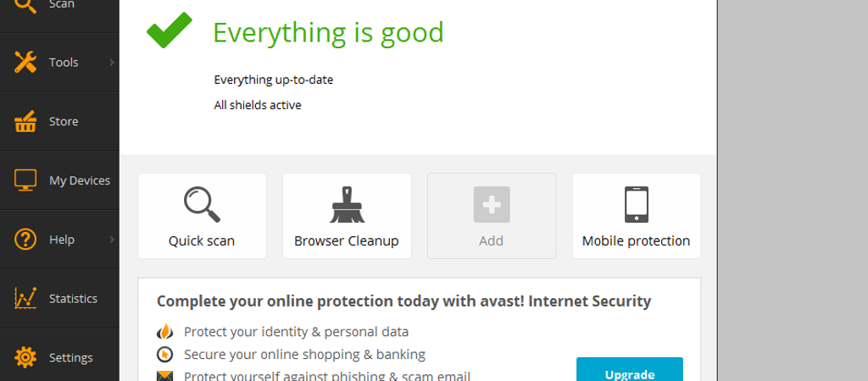This screenshot has height=381, width=868.
Task: Click the blue Upgrade button
Action: tap(630, 369)
